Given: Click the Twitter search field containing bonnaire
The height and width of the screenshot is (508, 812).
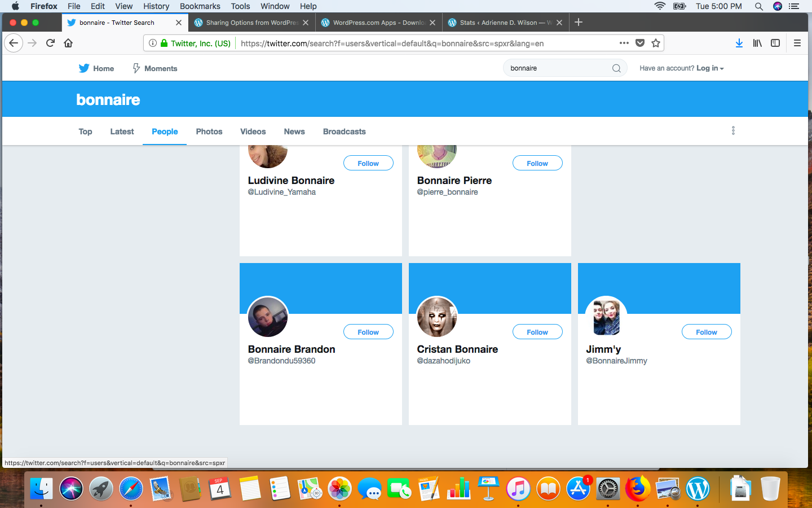Looking at the screenshot, I should 555,68.
